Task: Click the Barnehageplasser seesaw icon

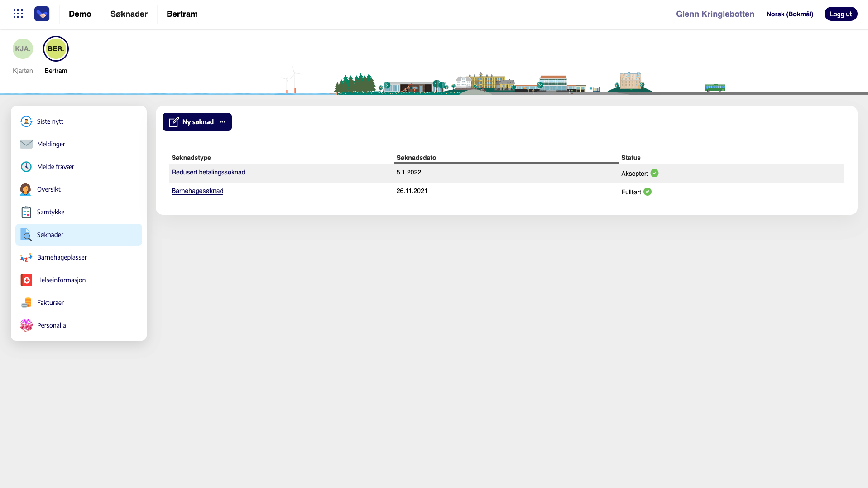Action: (x=26, y=257)
